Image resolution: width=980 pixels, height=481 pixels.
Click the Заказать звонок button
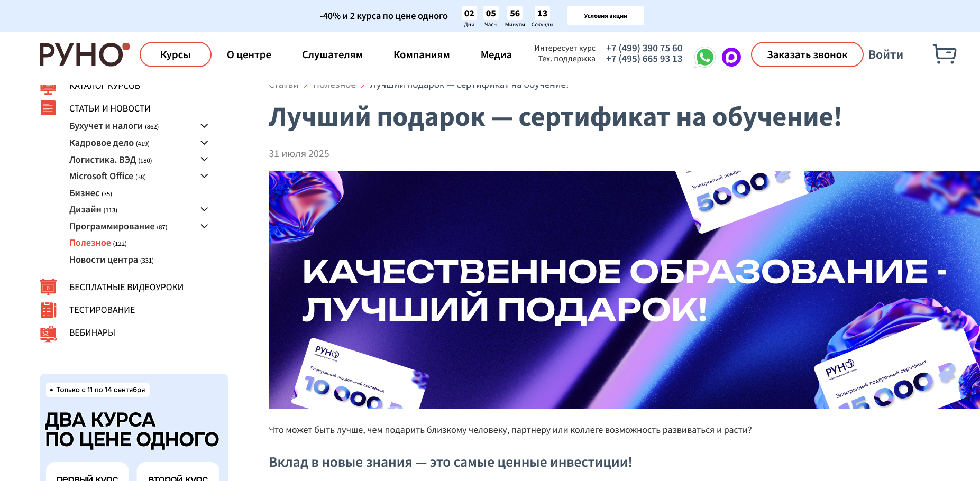(x=807, y=54)
